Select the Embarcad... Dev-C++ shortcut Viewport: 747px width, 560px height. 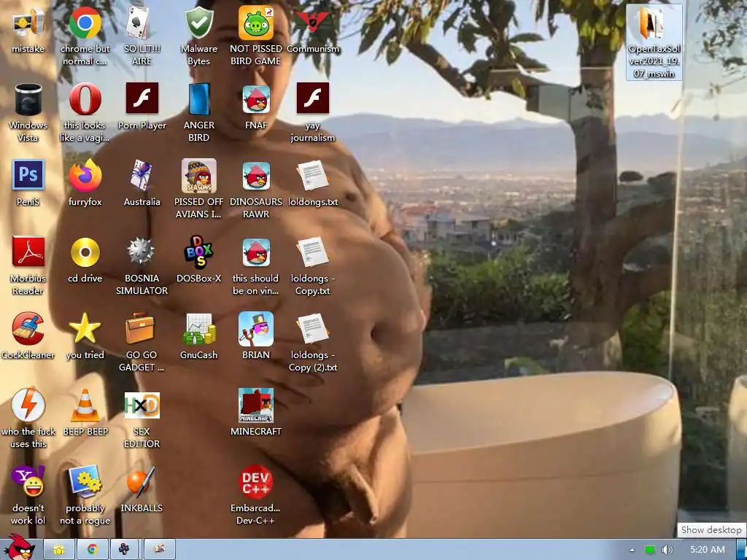point(256,495)
